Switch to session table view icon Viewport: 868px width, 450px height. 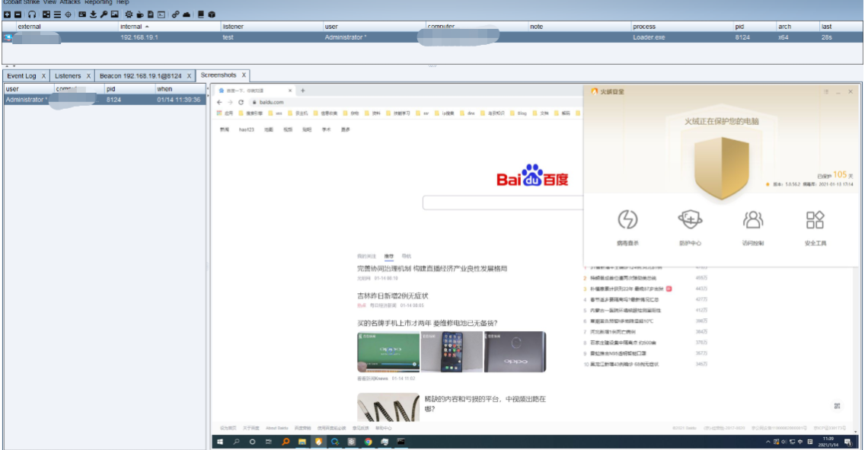57,14
